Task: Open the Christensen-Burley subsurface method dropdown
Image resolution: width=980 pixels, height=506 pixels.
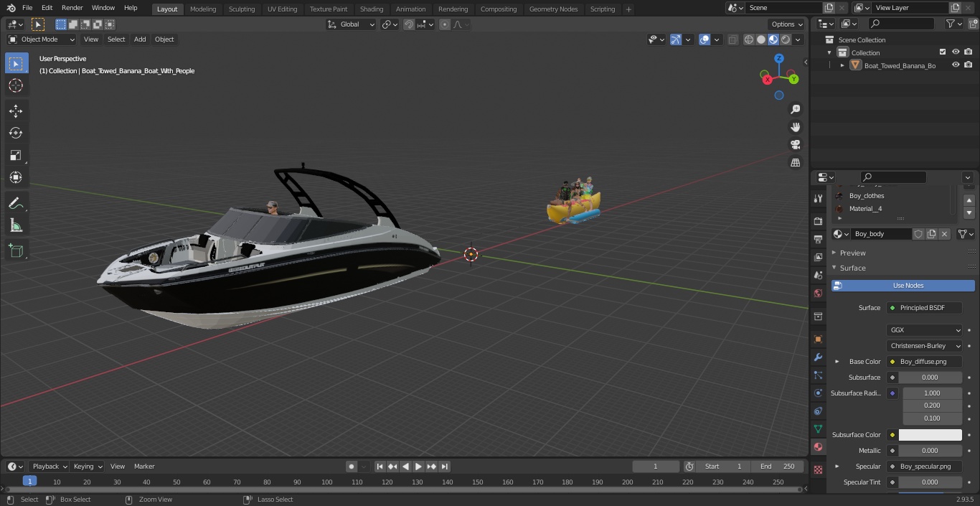Action: (925, 346)
